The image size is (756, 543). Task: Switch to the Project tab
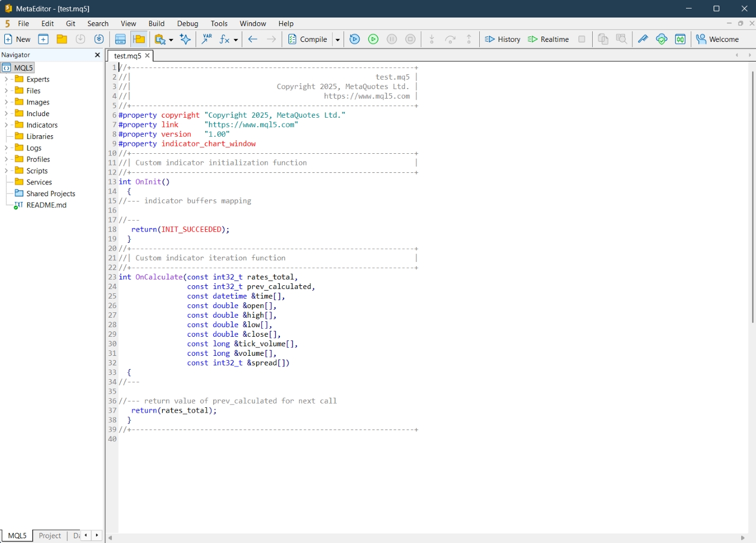click(50, 536)
